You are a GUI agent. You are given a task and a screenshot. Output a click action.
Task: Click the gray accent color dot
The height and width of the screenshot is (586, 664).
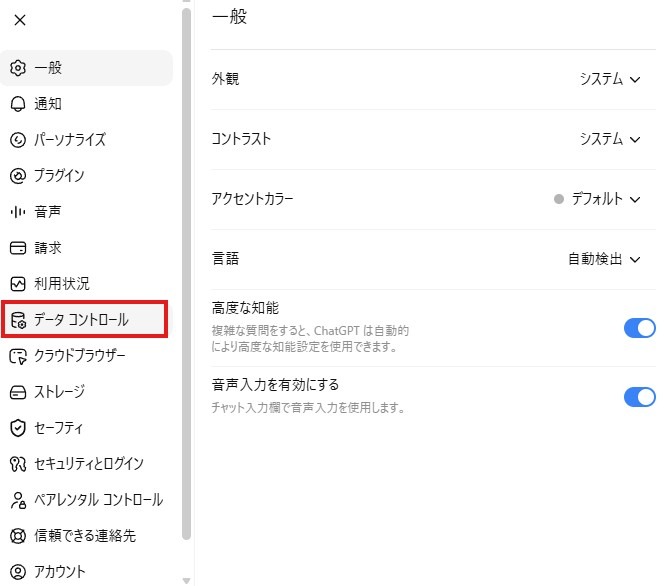click(559, 199)
